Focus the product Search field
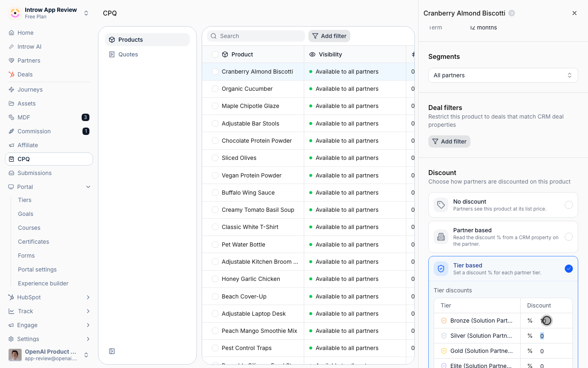The image size is (588, 368). click(256, 36)
